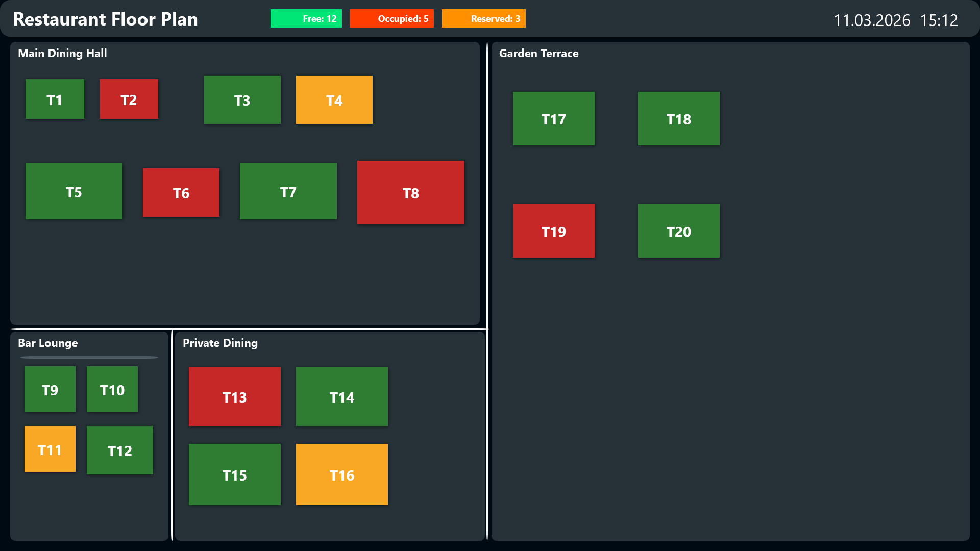Screen dimensions: 980x551
Task: Select occupied table T13 in Private Dining
Action: click(x=234, y=396)
